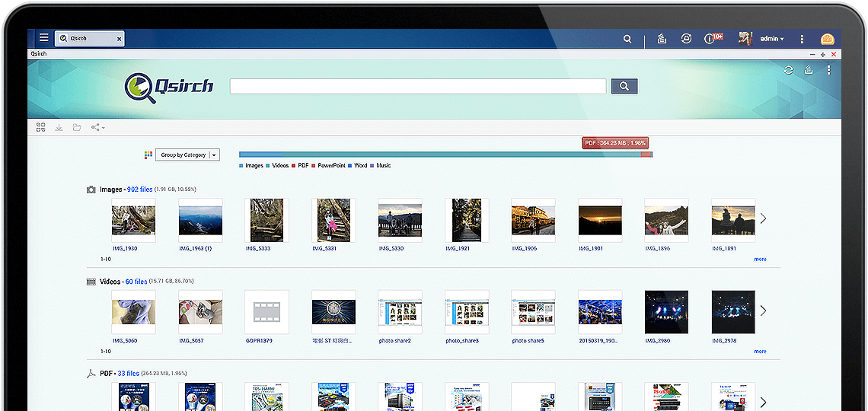Click the download icon in toolbar
The width and height of the screenshot is (868, 411).
59,128
